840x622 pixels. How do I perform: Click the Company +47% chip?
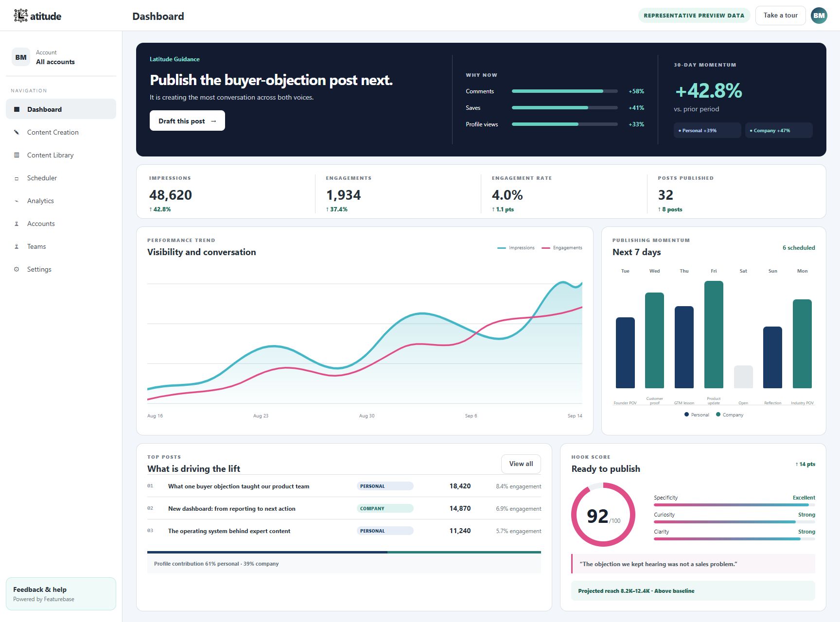[x=778, y=130]
